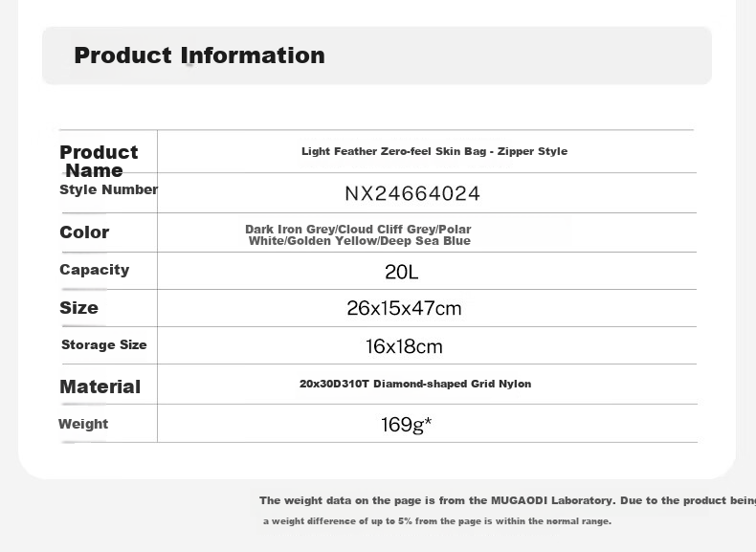Select the 5% weight difference note
The width and height of the screenshot is (756, 552).
(x=437, y=521)
